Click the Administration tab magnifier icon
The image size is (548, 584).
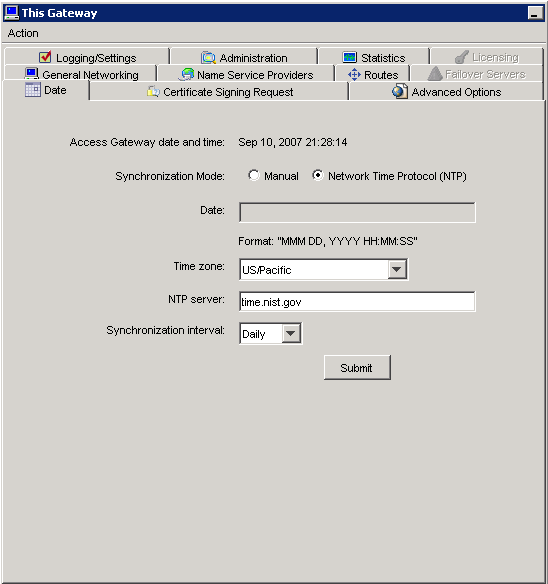[208, 57]
